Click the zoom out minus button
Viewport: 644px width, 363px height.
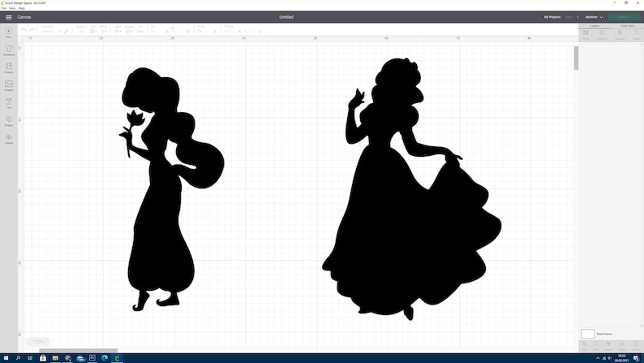tap(29, 342)
